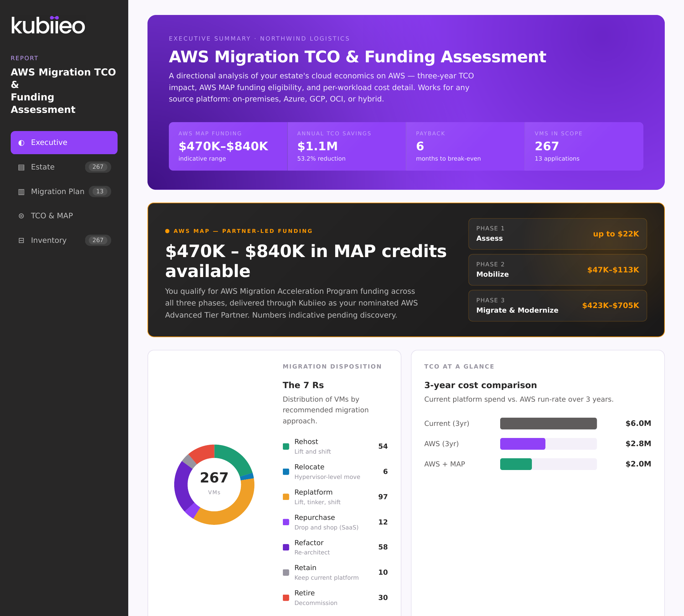The height and width of the screenshot is (616, 684).
Task: Click the red Retire color swatch
Action: point(286,598)
